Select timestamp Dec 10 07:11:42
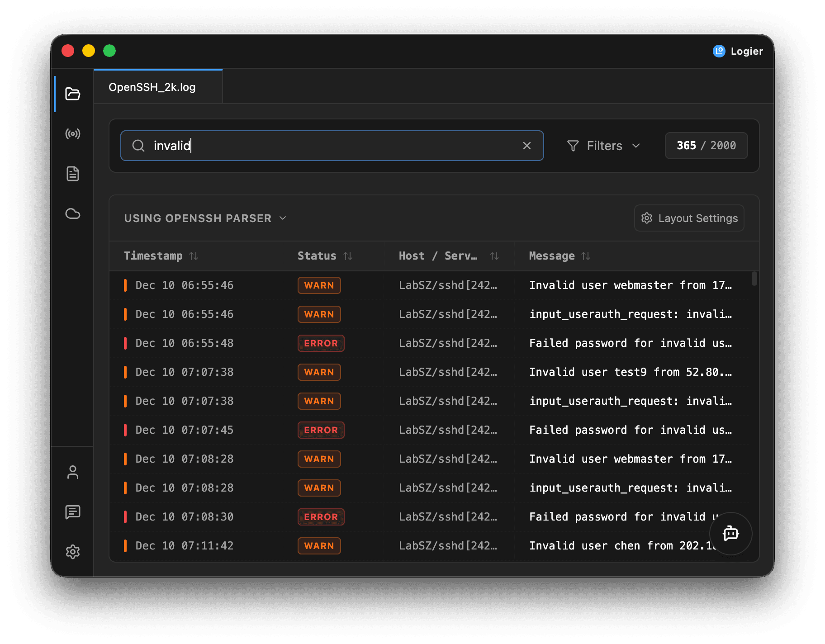The height and width of the screenshot is (644, 825). tap(185, 546)
